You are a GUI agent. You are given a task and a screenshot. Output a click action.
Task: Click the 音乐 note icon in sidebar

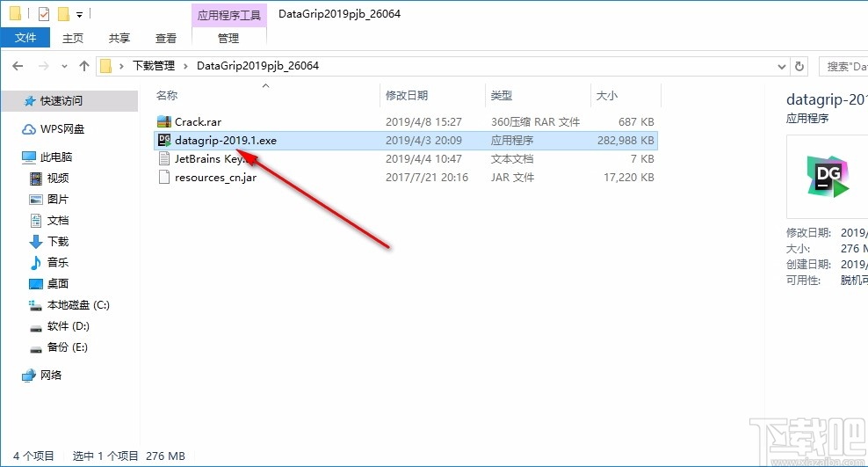(x=35, y=263)
